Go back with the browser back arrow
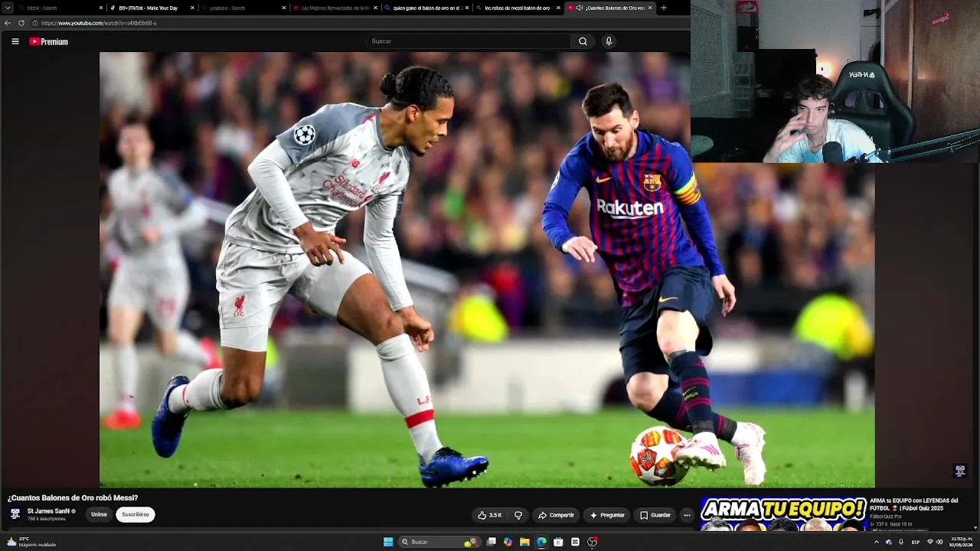The height and width of the screenshot is (551, 980). click(8, 23)
